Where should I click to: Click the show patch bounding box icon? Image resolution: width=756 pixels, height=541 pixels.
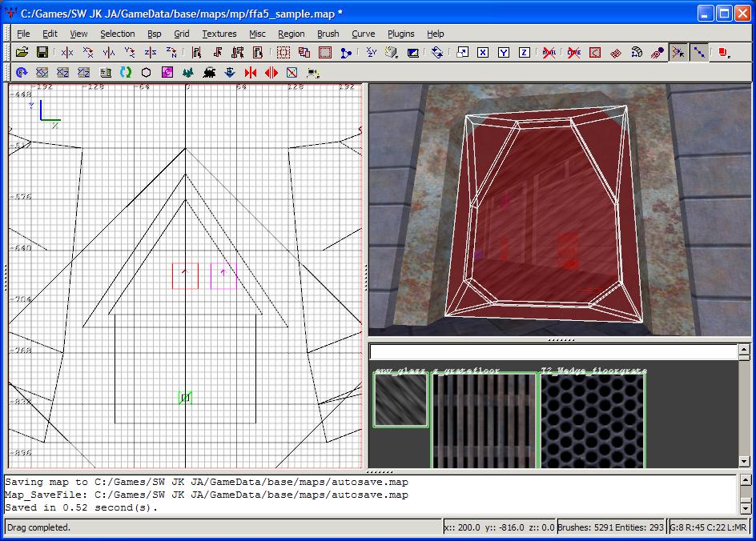click(595, 52)
